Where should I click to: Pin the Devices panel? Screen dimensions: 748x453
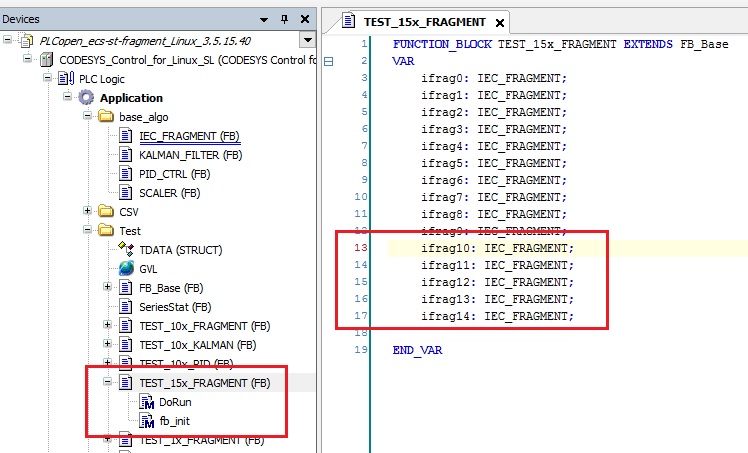pos(285,19)
